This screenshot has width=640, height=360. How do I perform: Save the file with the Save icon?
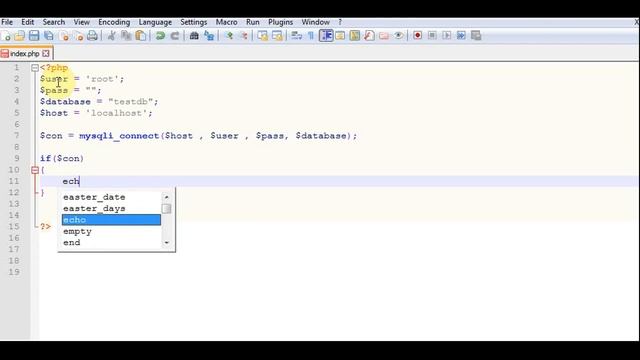coord(34,36)
